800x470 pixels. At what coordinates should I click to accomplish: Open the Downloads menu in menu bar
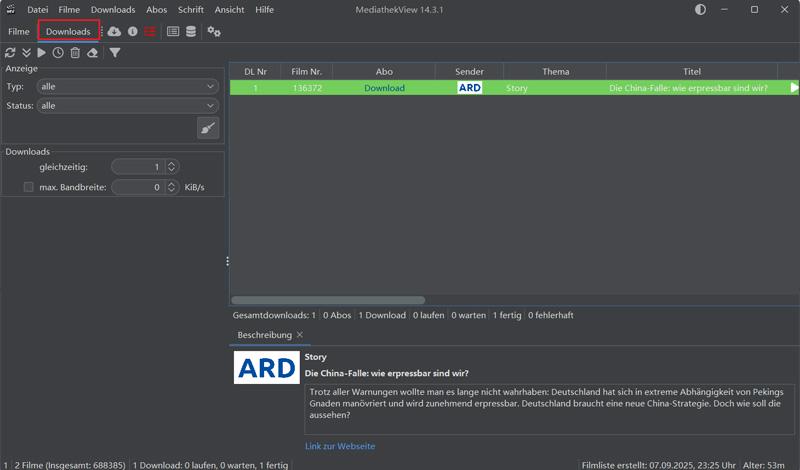point(113,10)
